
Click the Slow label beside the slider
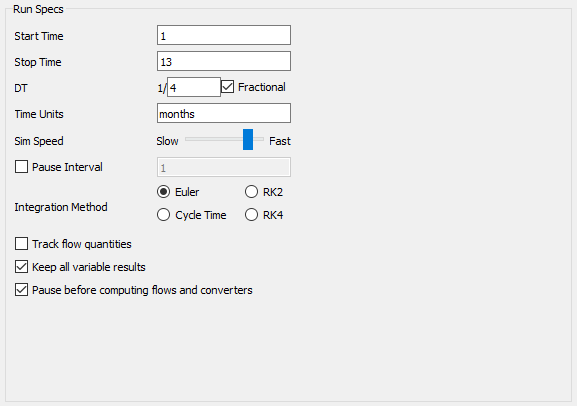coord(167,141)
